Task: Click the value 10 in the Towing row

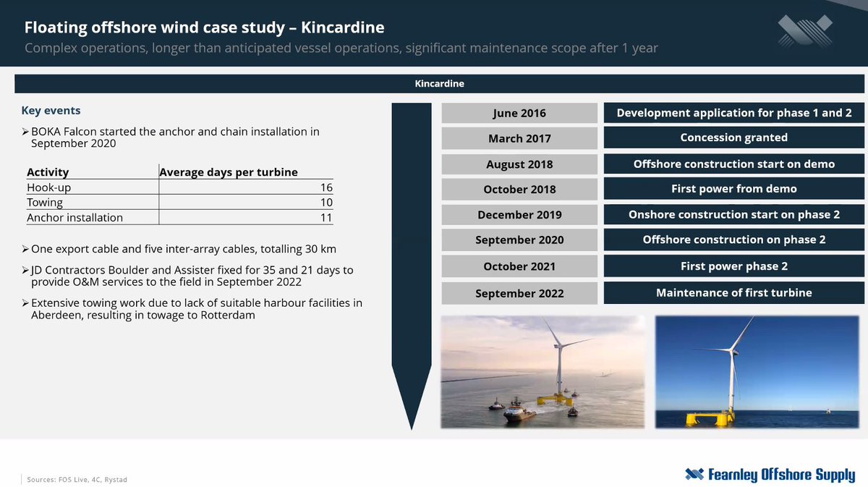Action: point(325,203)
